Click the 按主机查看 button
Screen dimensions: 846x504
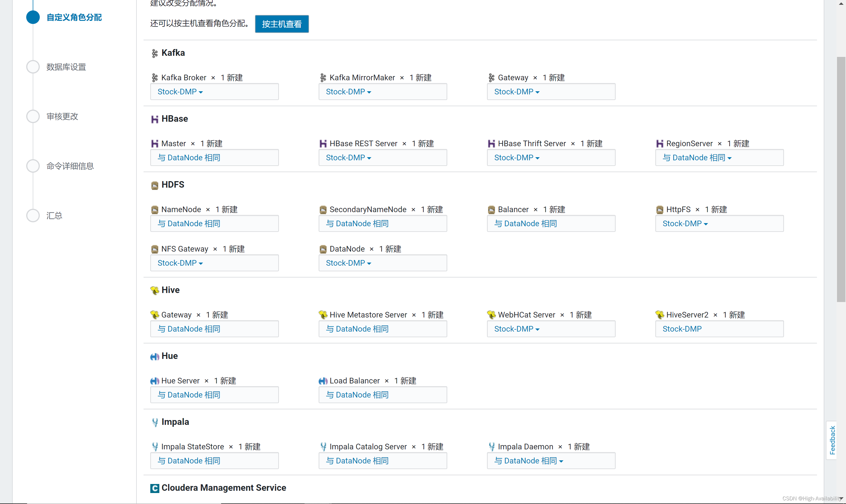pyautogui.click(x=281, y=24)
